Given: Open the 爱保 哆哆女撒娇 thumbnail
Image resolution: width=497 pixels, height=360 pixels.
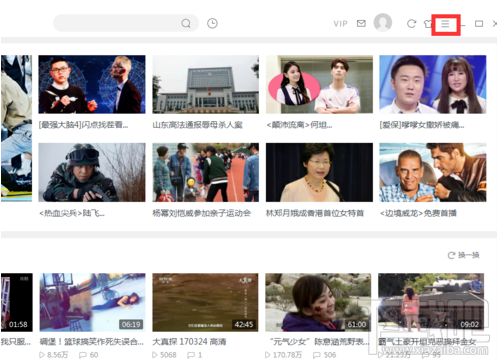Looking at the screenshot, I should point(433,84).
